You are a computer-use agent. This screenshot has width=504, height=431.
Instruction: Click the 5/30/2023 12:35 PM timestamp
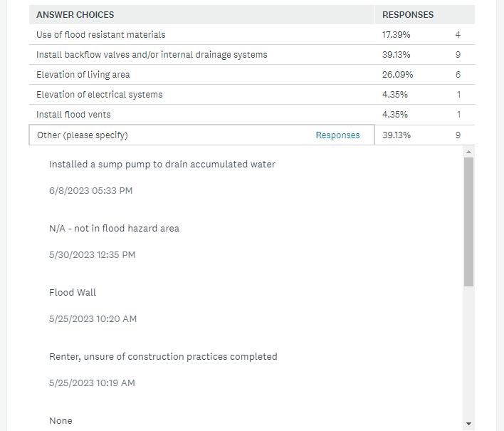pos(92,255)
